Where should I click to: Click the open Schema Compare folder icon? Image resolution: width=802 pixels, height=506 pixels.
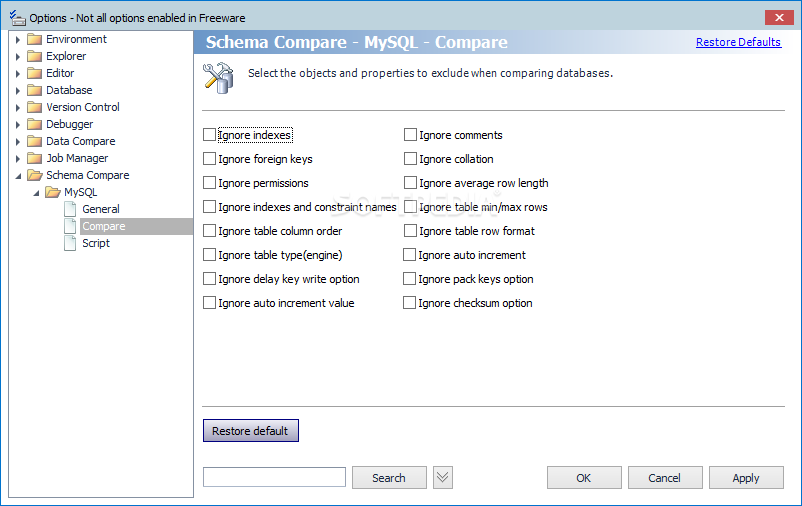coord(35,175)
